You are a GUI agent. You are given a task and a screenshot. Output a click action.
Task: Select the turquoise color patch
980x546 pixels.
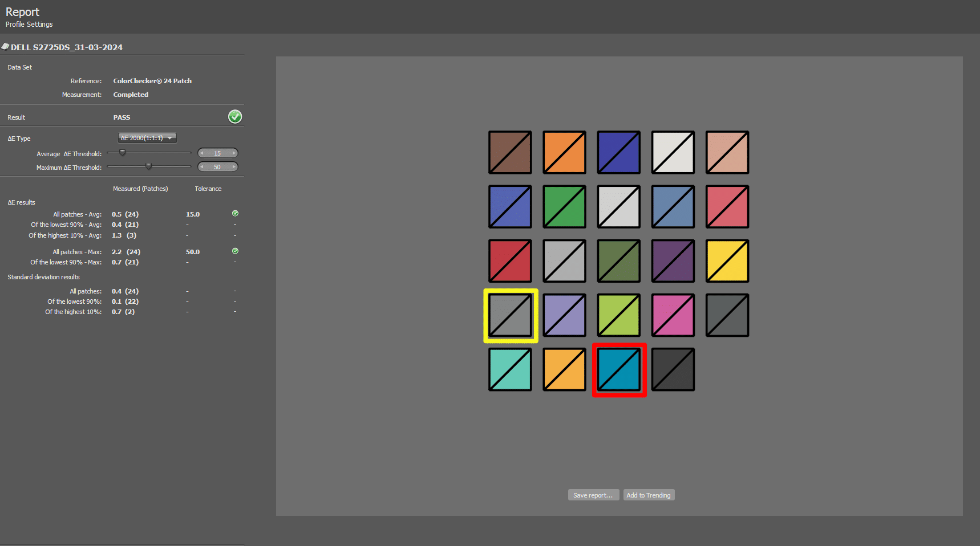[x=510, y=370]
